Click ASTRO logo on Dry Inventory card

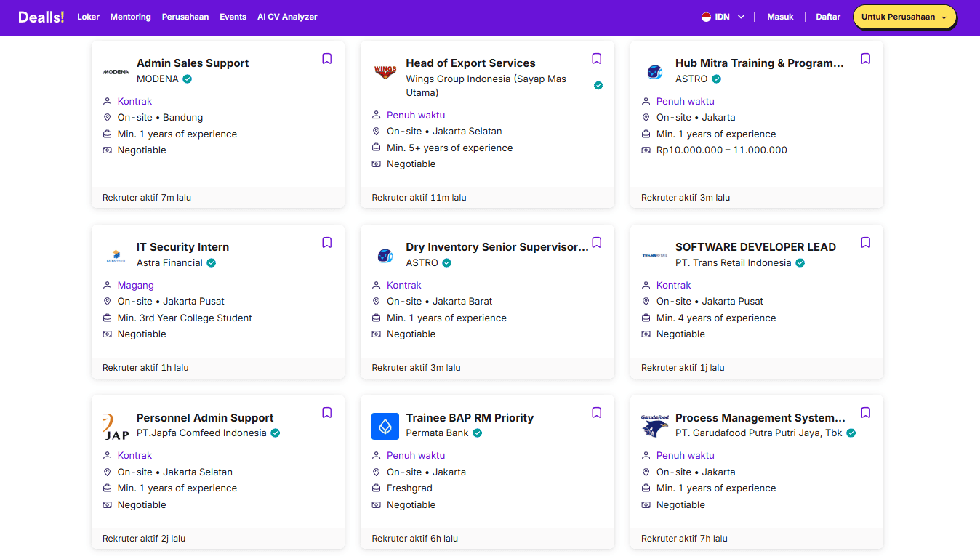385,256
